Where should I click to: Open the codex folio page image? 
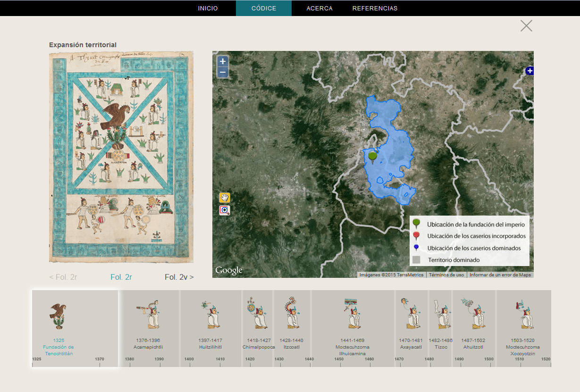121,157
